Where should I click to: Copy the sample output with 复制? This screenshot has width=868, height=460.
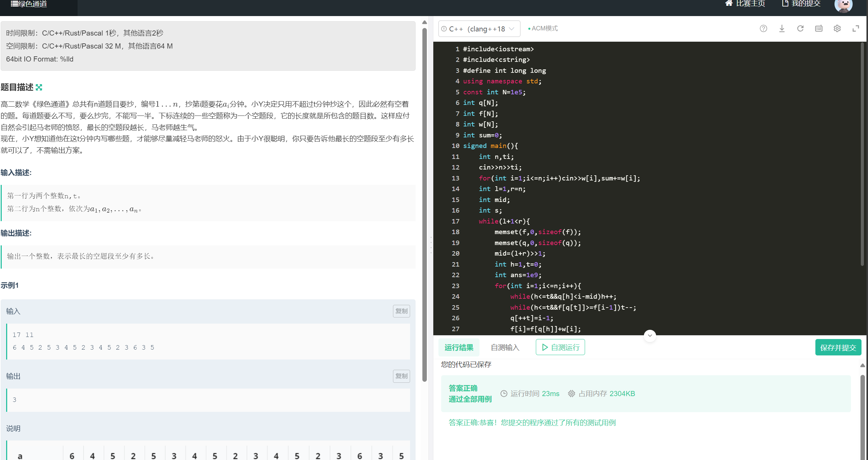tap(401, 376)
